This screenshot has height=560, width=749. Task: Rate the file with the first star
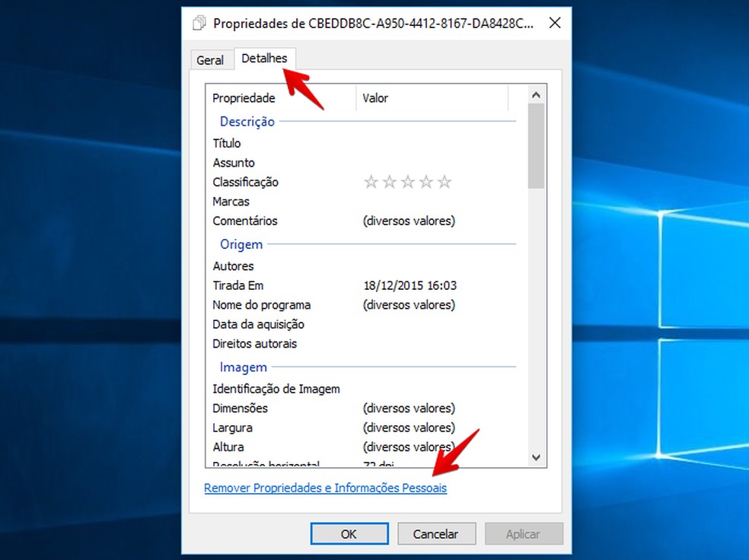coord(371,182)
